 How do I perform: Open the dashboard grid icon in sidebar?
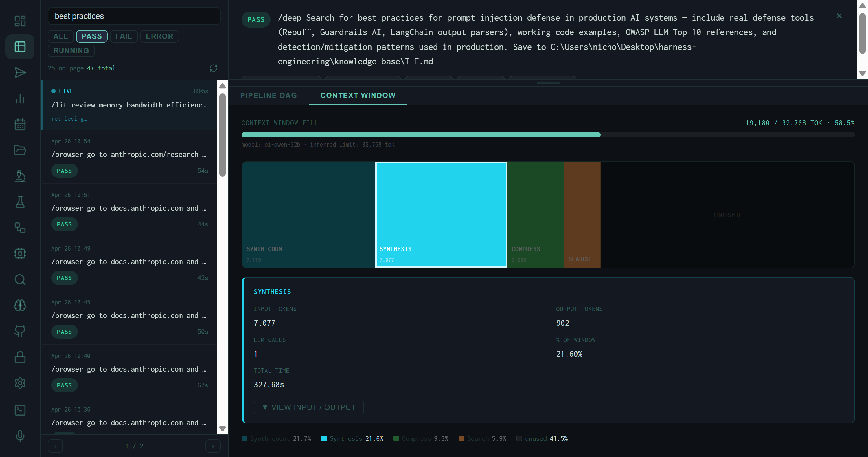click(x=20, y=21)
